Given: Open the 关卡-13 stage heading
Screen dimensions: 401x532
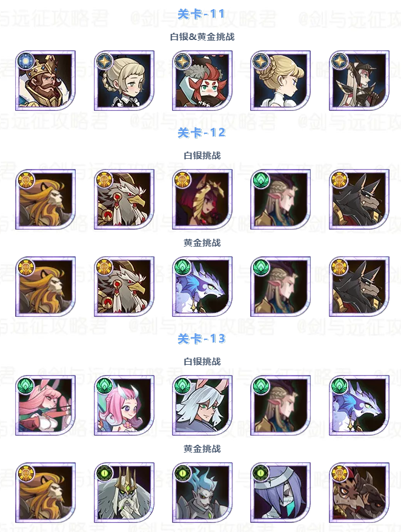Looking at the screenshot, I should click(202, 338).
